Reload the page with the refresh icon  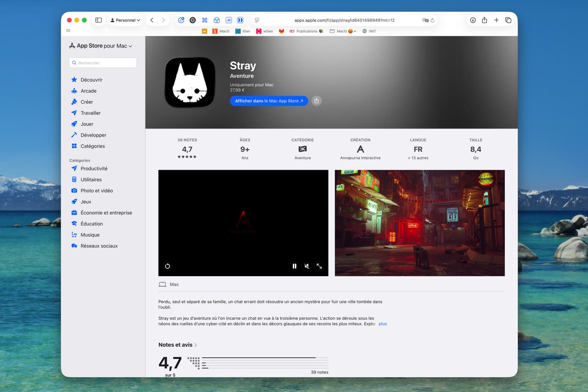pyautogui.click(x=432, y=20)
